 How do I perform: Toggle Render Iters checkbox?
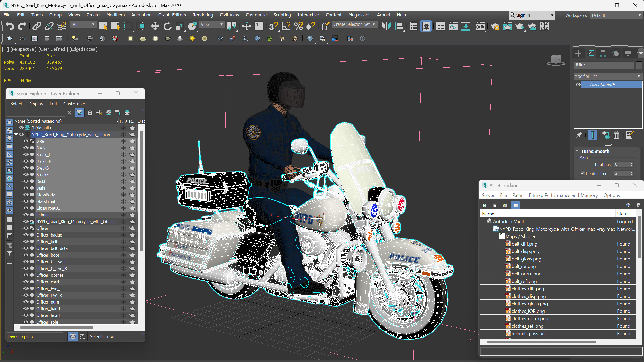pyautogui.click(x=582, y=174)
